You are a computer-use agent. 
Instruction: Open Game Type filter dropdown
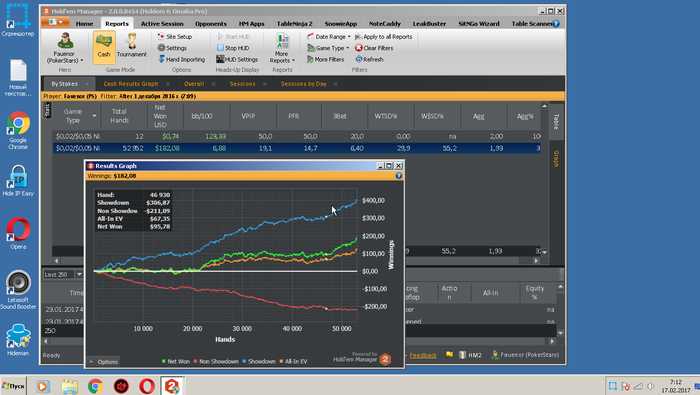pos(328,48)
